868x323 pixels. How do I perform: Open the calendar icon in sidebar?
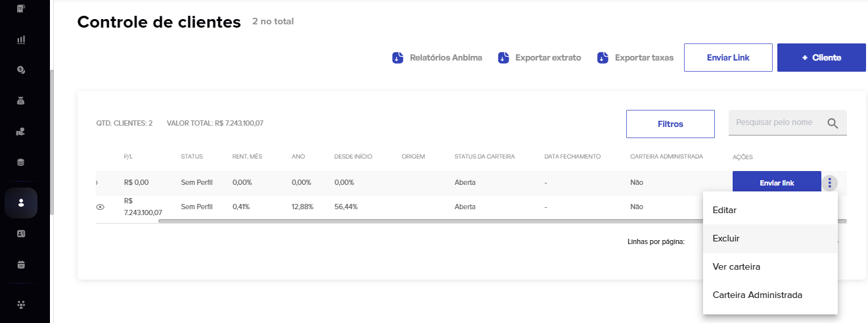coord(21,264)
